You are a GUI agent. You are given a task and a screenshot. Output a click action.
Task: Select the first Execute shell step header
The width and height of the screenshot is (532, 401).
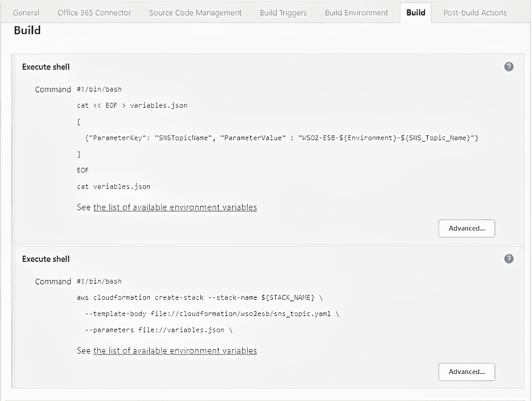coord(46,67)
